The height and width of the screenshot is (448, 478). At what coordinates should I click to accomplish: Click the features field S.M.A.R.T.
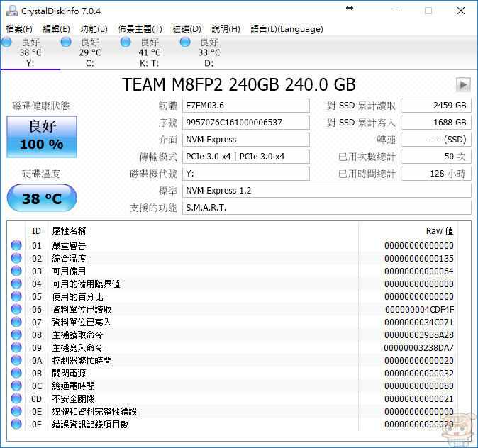tap(327, 208)
